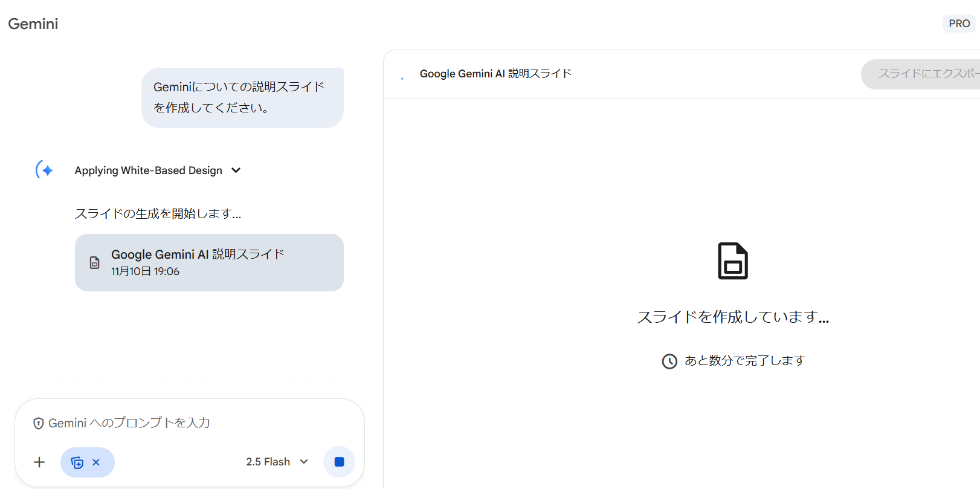The width and height of the screenshot is (980, 489).
Task: Click the Google Gemini AI 説明スライド panel title
Action: pos(495,74)
